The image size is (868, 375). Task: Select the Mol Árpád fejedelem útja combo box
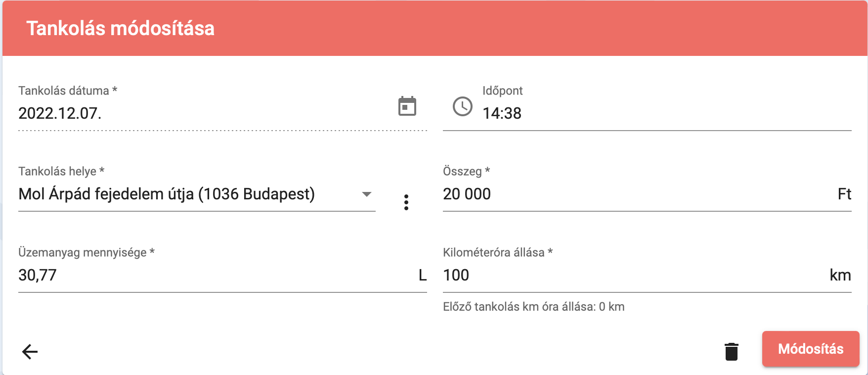(197, 194)
